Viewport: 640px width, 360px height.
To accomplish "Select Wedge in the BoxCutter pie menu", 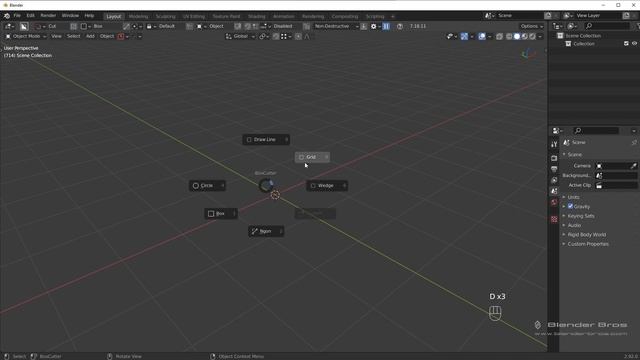I will coord(327,186).
